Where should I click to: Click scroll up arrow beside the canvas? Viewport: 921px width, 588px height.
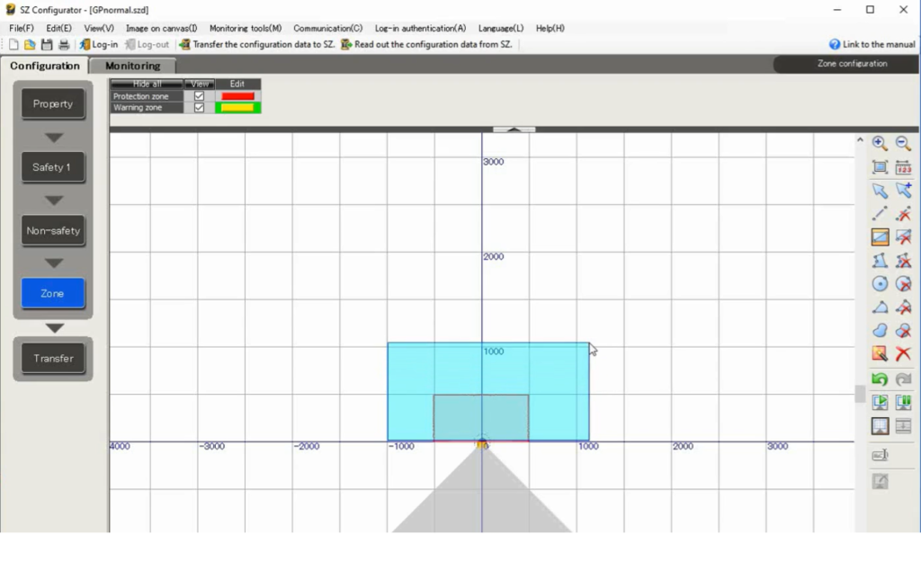[860, 141]
